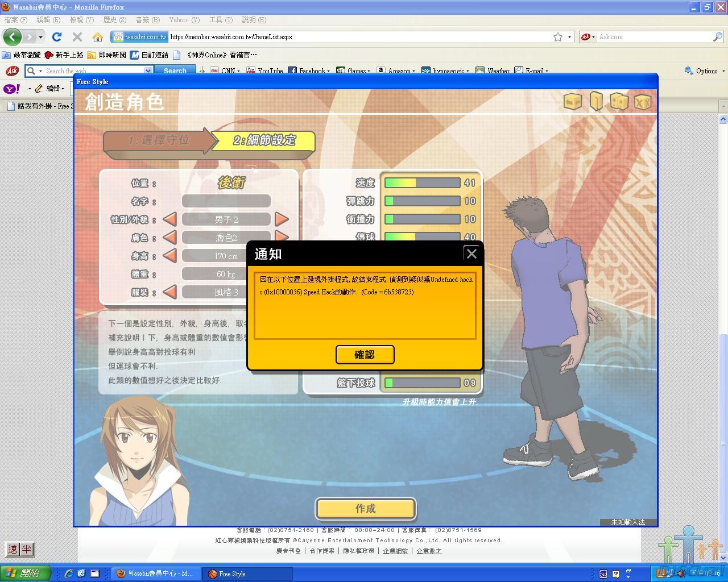The image size is (728, 582).
Task: Click Firefox back navigation button
Action: tap(13, 37)
